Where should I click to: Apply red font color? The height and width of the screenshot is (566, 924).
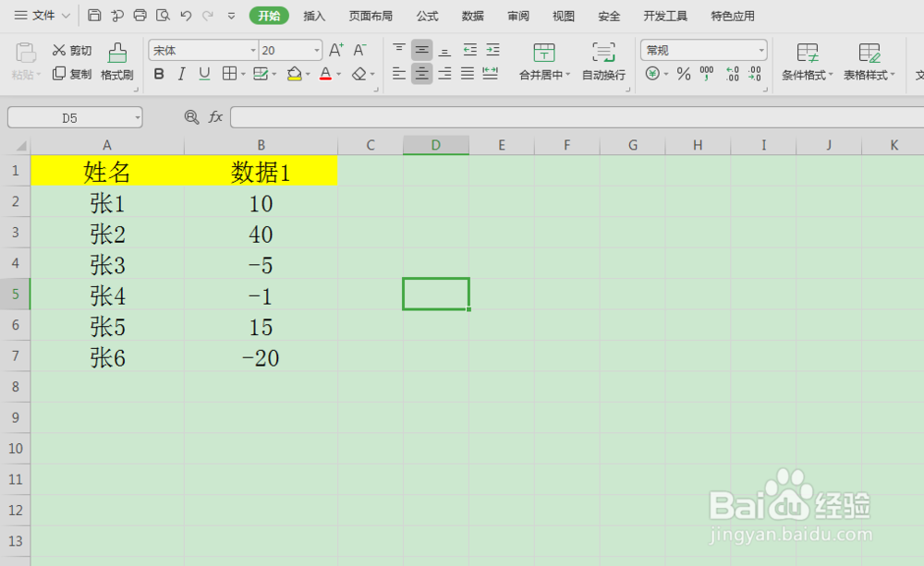click(325, 74)
